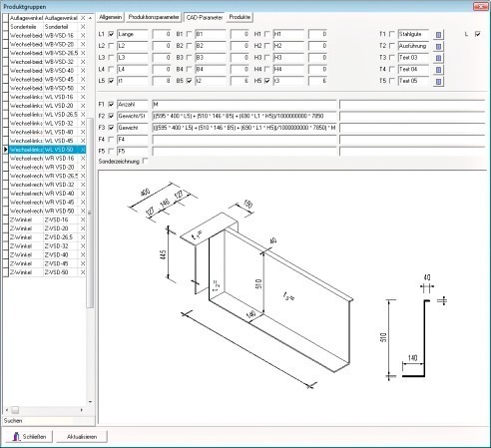Click the X icon for Z-VSD-26,5
The width and height of the screenshot is (491, 448).
[83, 237]
